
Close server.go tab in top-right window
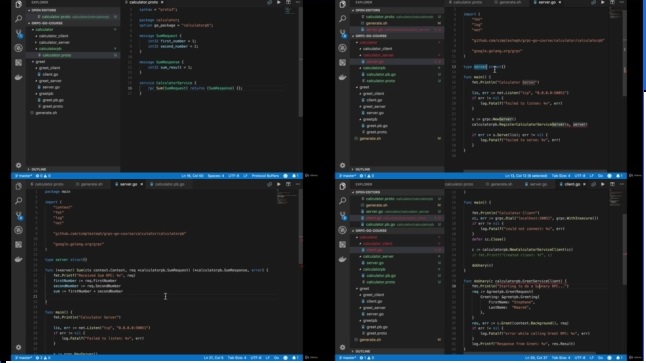pos(560,2)
